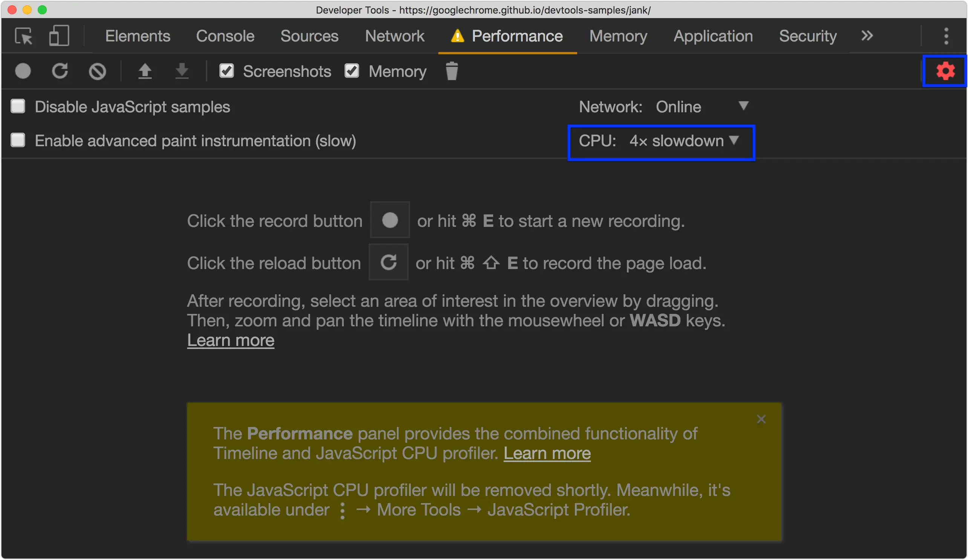
Task: Click the clear recording icon
Action: click(97, 72)
